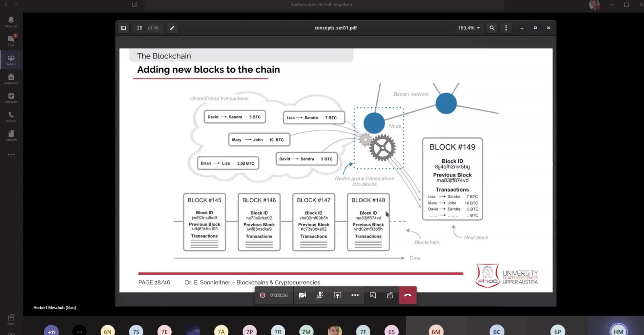644x335 pixels.
Task: Hang up the call
Action: click(407, 295)
